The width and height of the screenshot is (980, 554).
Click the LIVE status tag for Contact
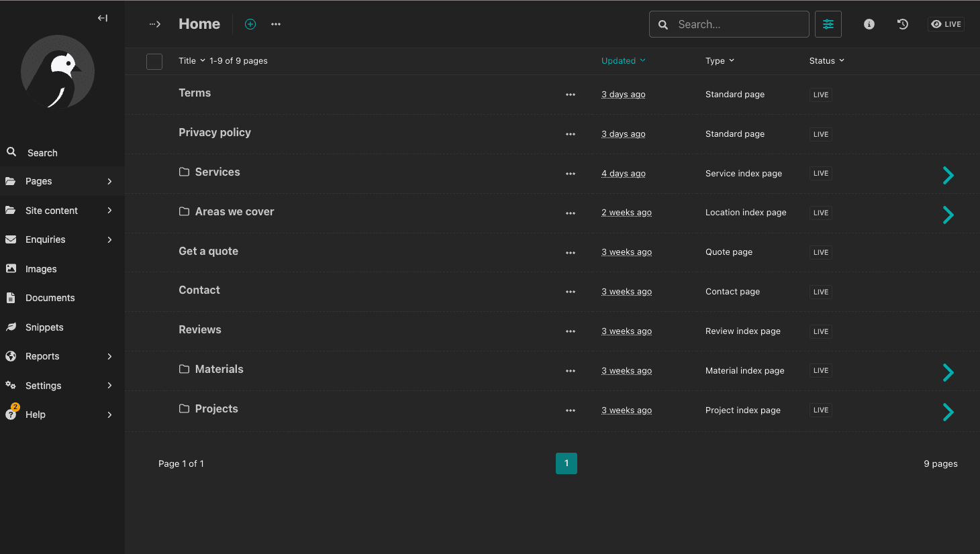point(821,292)
